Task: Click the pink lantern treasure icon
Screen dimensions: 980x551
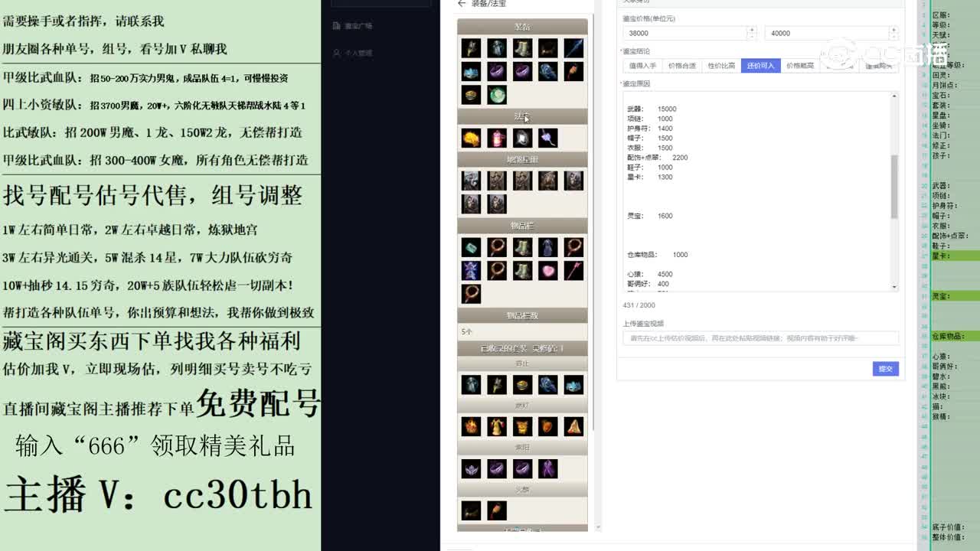Action: (497, 138)
